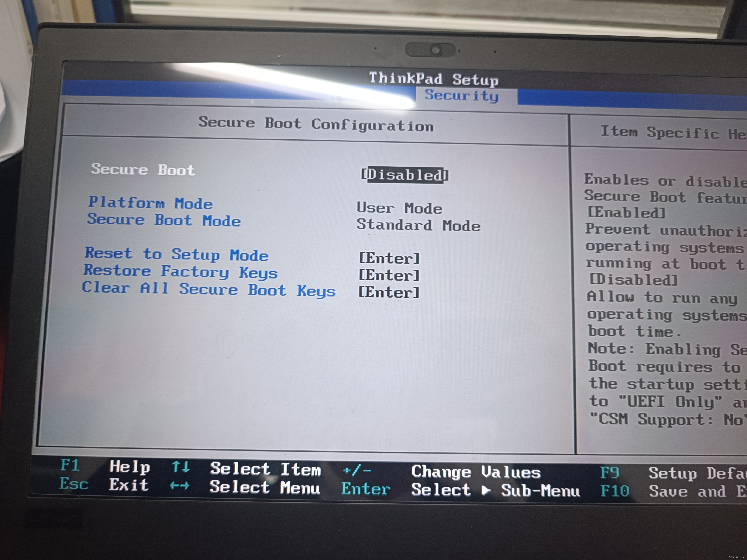Click the +/- Change Values hint

coord(357,470)
